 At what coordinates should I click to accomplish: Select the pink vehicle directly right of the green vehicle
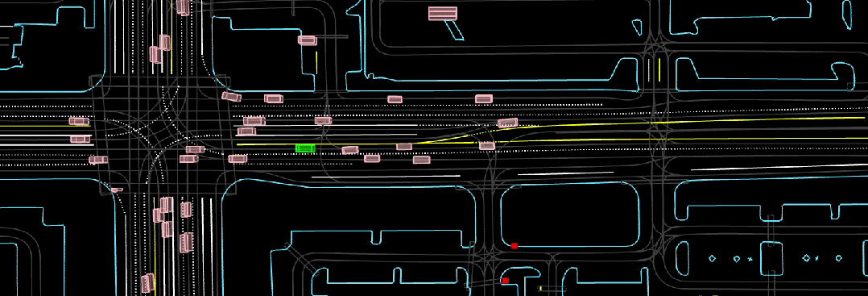point(349,150)
